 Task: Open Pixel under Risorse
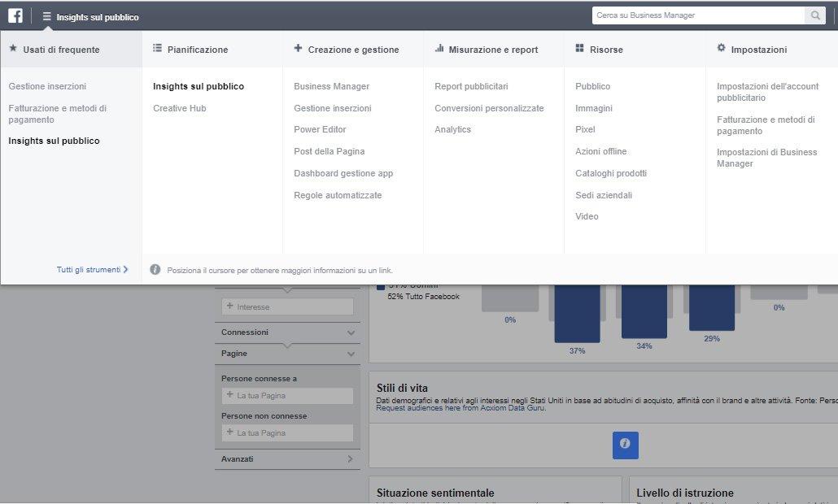(585, 130)
